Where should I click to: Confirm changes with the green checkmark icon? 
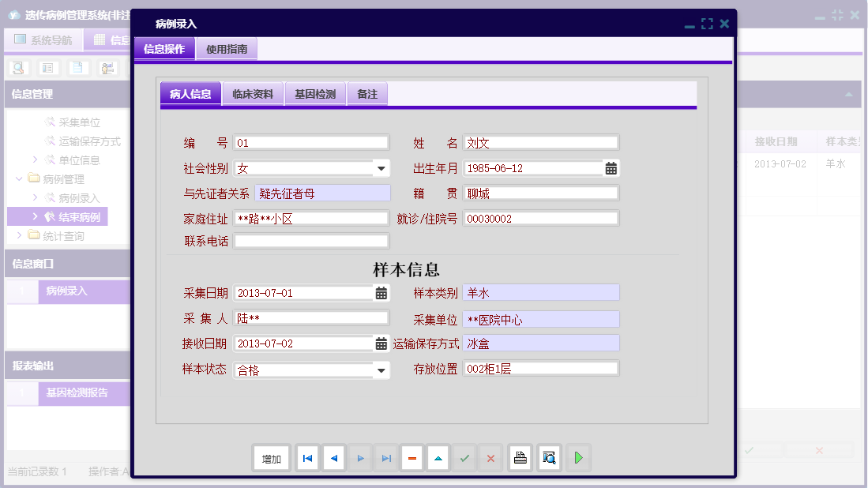click(x=464, y=457)
